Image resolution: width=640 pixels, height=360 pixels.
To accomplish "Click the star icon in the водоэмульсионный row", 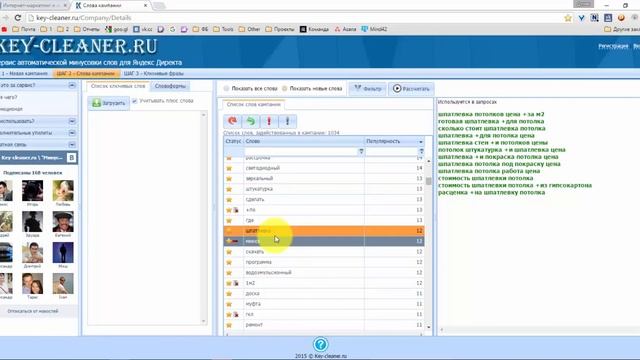I will coord(229,273).
